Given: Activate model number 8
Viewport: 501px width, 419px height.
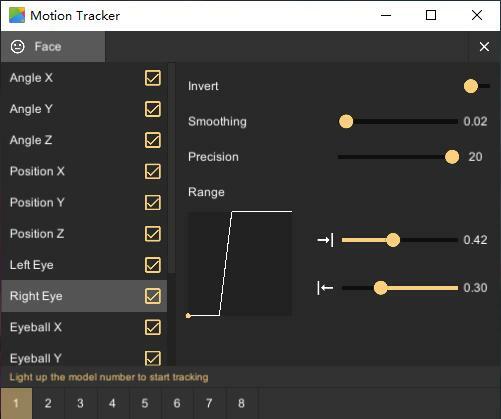Looking at the screenshot, I should 241,403.
